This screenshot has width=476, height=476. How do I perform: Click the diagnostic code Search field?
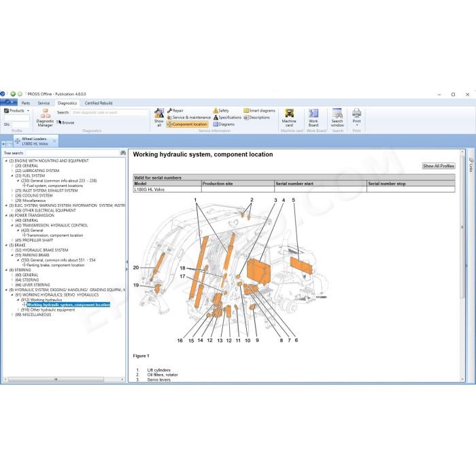click(x=109, y=112)
